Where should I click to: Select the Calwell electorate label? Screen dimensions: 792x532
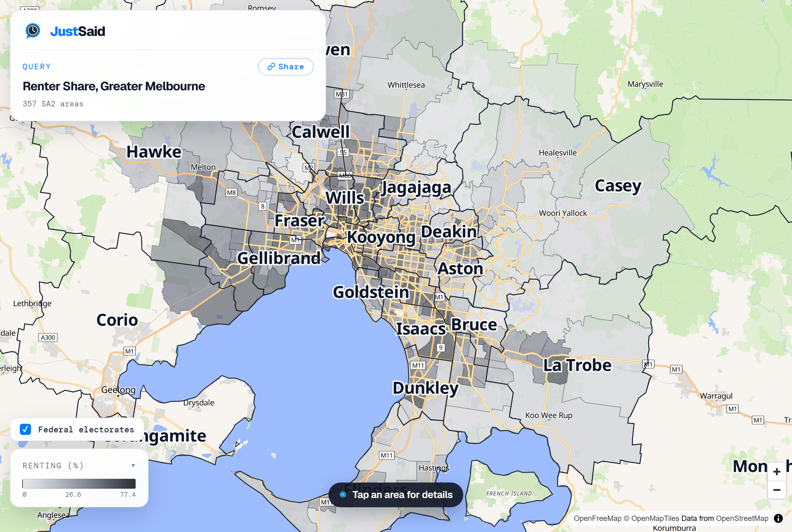pos(321,132)
